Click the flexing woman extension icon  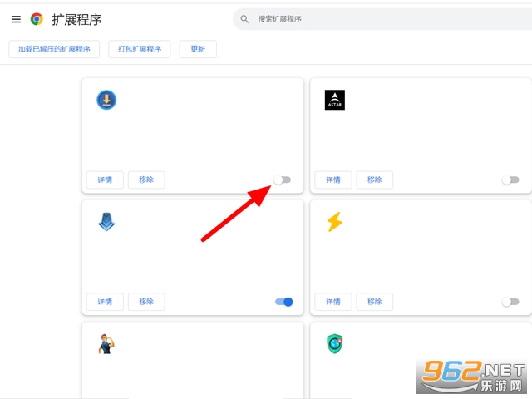pyautogui.click(x=106, y=343)
